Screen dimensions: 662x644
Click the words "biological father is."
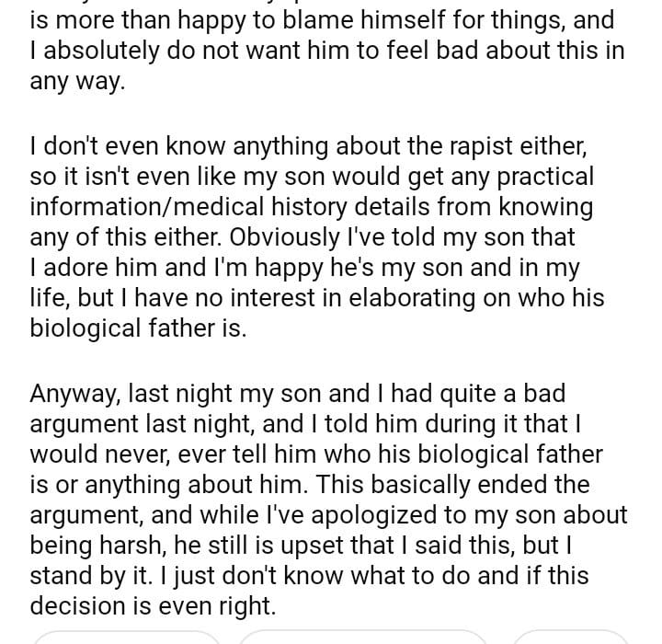click(x=138, y=330)
